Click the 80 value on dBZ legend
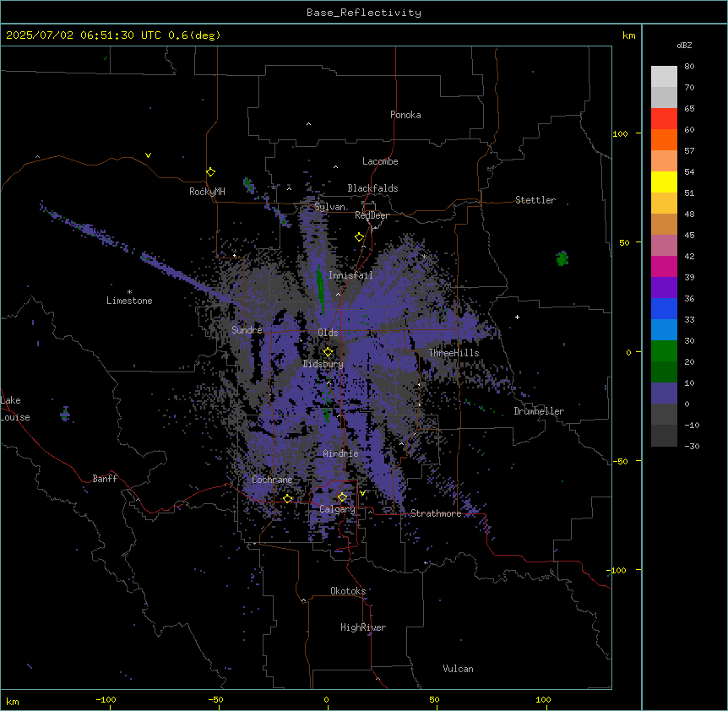This screenshot has height=711, width=728. [689, 67]
